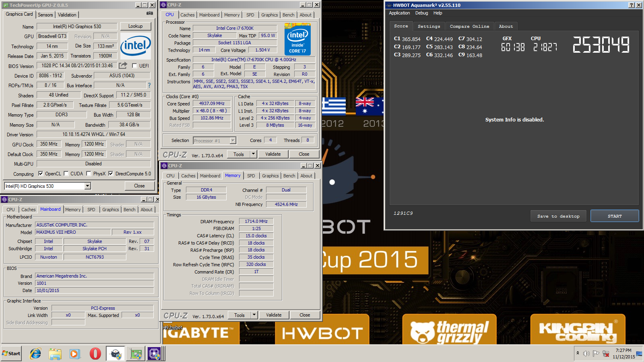Switch to the purple CPU-Z chip taskbar icon
The height and width of the screenshot is (362, 644).
(154, 354)
